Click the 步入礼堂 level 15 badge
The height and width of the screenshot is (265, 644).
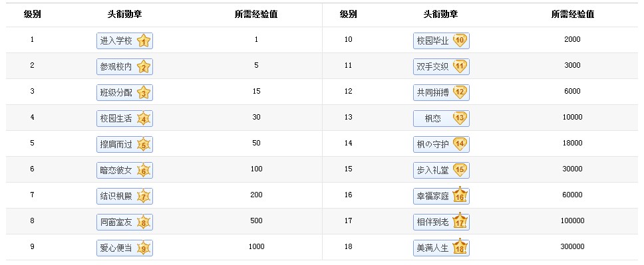tap(441, 170)
